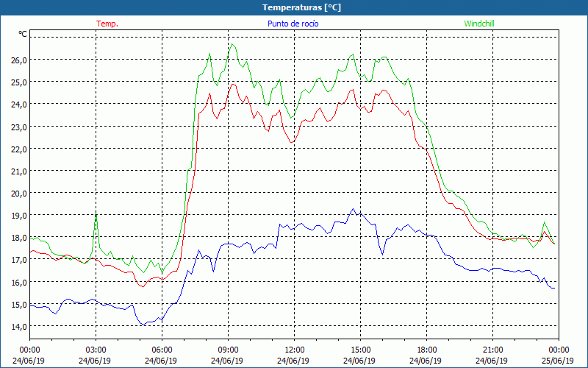588x368 pixels.
Task: Click the 25,0 y-axis label
Action: tap(18, 82)
